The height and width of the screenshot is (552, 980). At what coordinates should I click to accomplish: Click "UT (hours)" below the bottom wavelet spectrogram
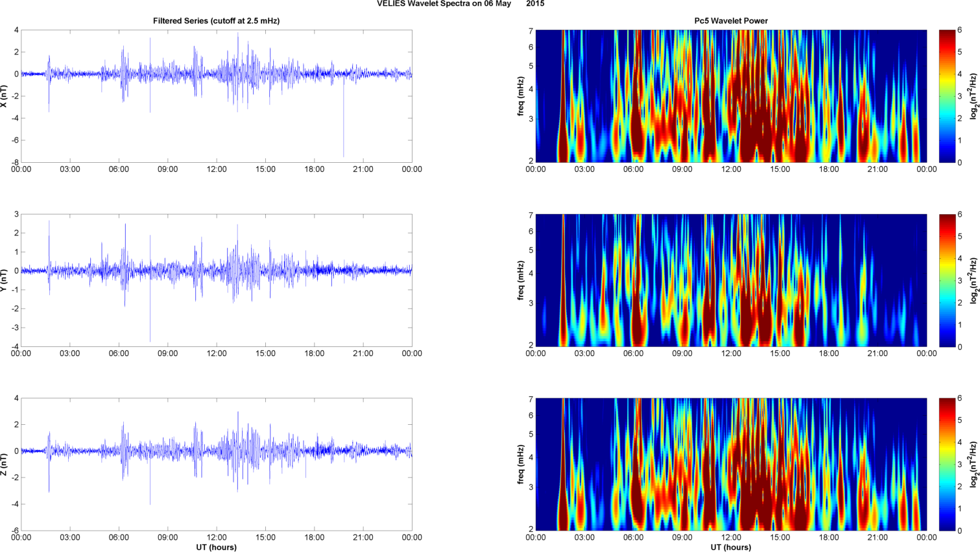click(731, 547)
